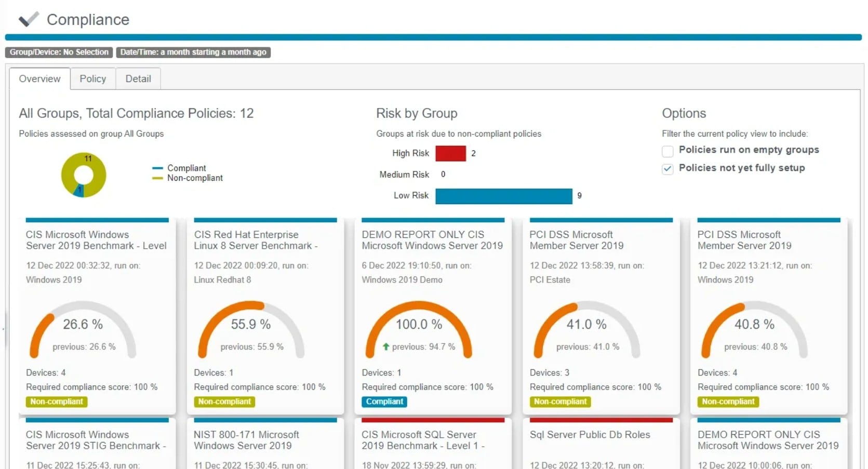This screenshot has height=469, width=868.
Task: Click the Non-compliant badge on PCI DSS card
Action: click(560, 401)
